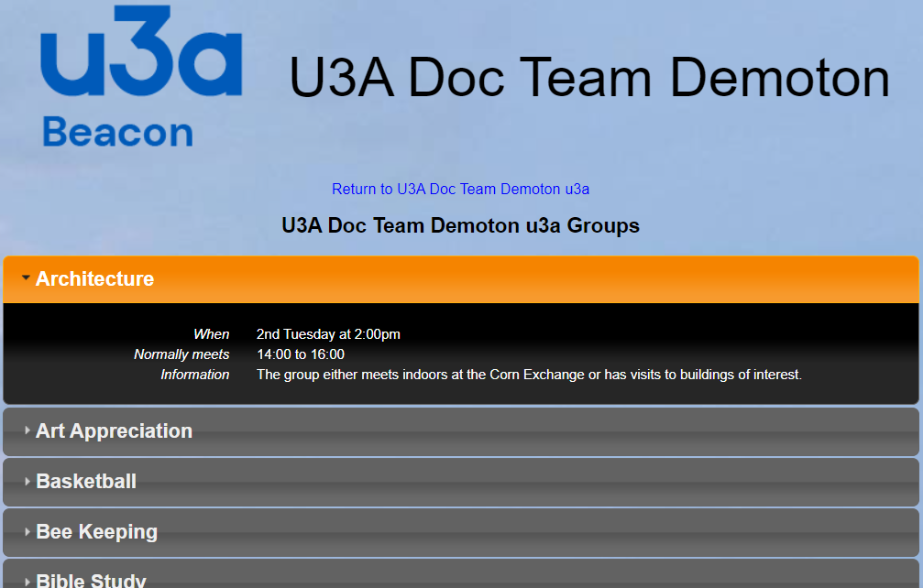The image size is (923, 588).
Task: Expand the Basketball group panel
Action: point(86,481)
